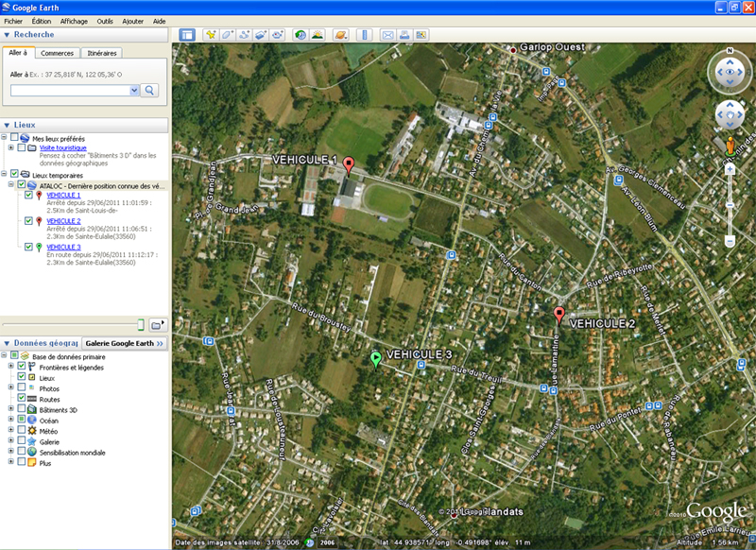Viewport: 756px width, 550px height.
Task: Click the search magnifier button
Action: [149, 90]
